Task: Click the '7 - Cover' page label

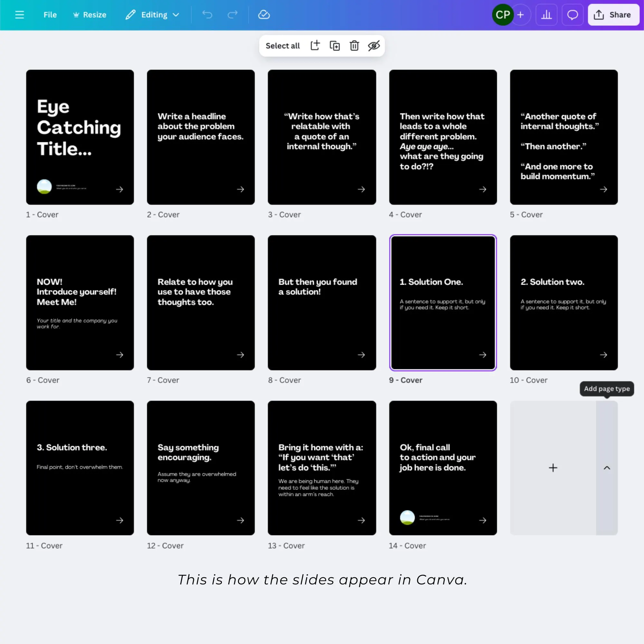Action: tap(163, 380)
